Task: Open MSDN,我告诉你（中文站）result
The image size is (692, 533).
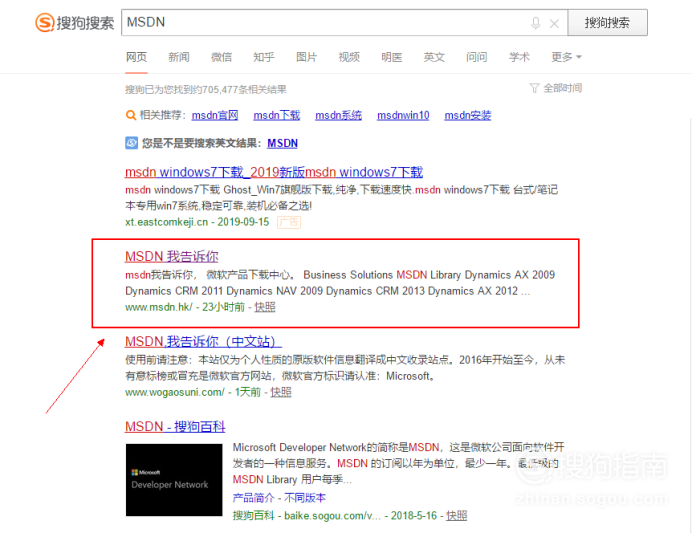Action: [x=203, y=342]
